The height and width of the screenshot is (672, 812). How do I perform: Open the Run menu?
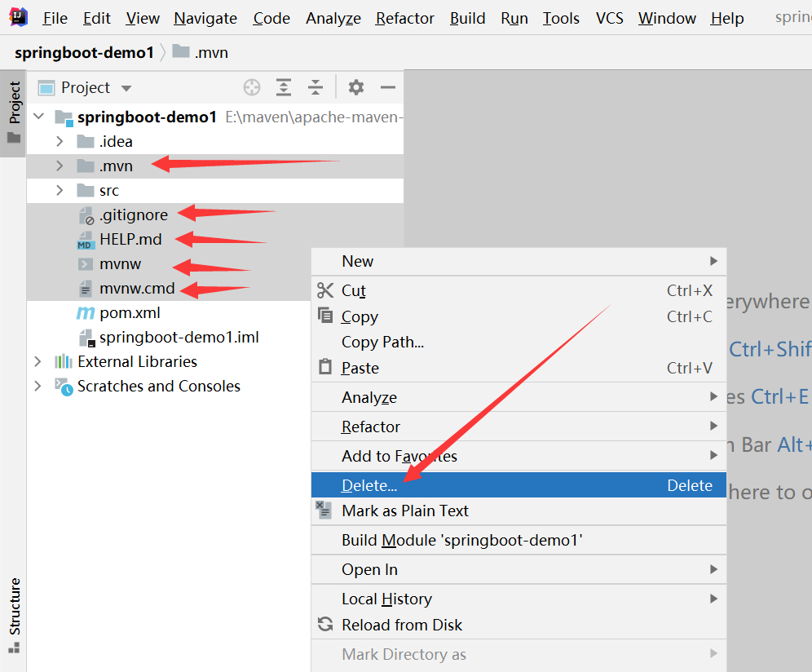click(x=514, y=18)
